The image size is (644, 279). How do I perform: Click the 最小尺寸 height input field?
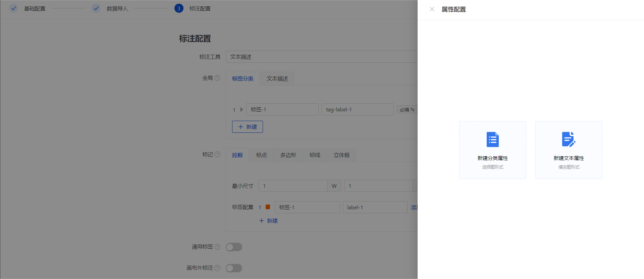pos(378,186)
